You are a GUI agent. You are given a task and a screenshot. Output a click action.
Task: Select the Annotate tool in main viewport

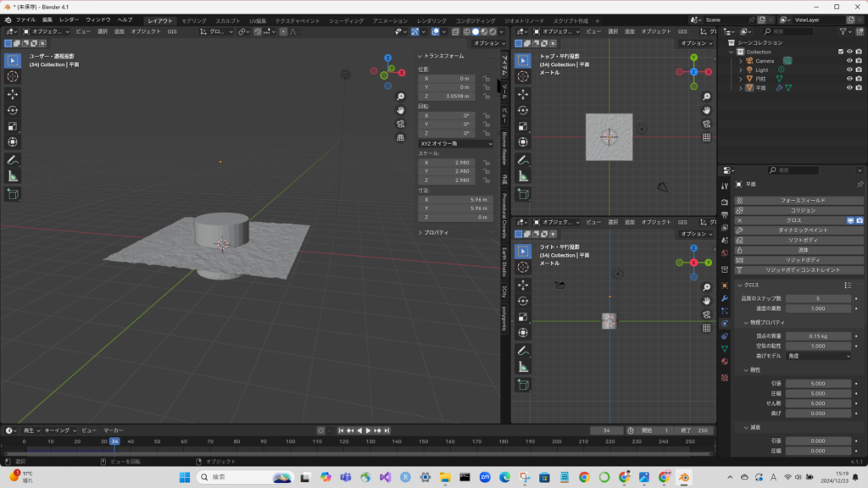tap(13, 159)
